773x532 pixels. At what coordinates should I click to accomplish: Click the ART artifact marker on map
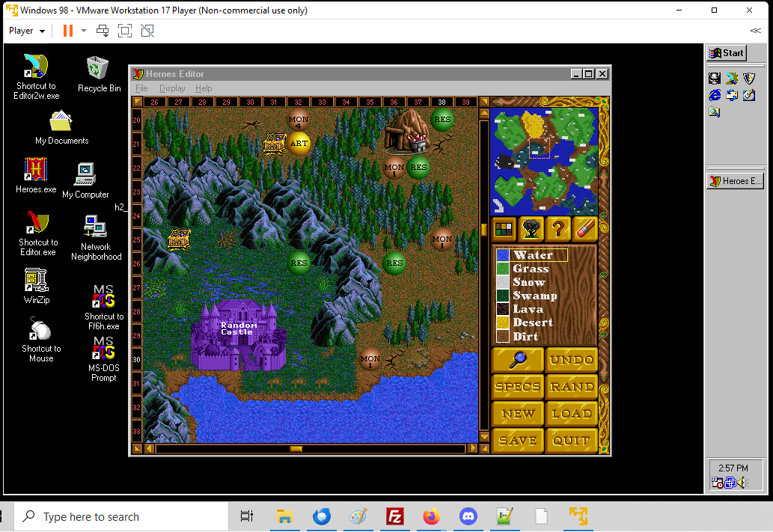click(299, 144)
